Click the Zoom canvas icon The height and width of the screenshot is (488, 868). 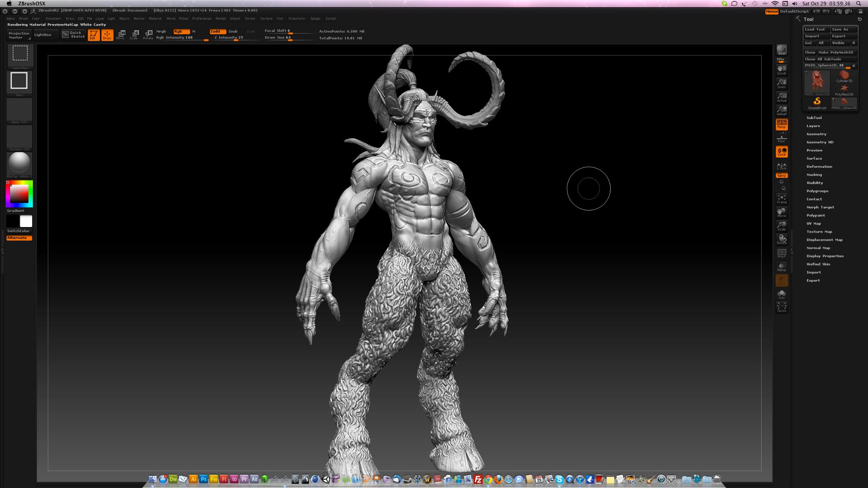point(782,83)
